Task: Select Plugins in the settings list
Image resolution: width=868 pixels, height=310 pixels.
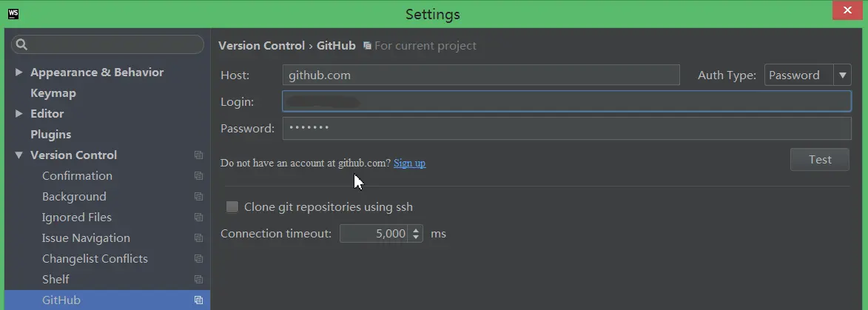Action: coord(50,135)
